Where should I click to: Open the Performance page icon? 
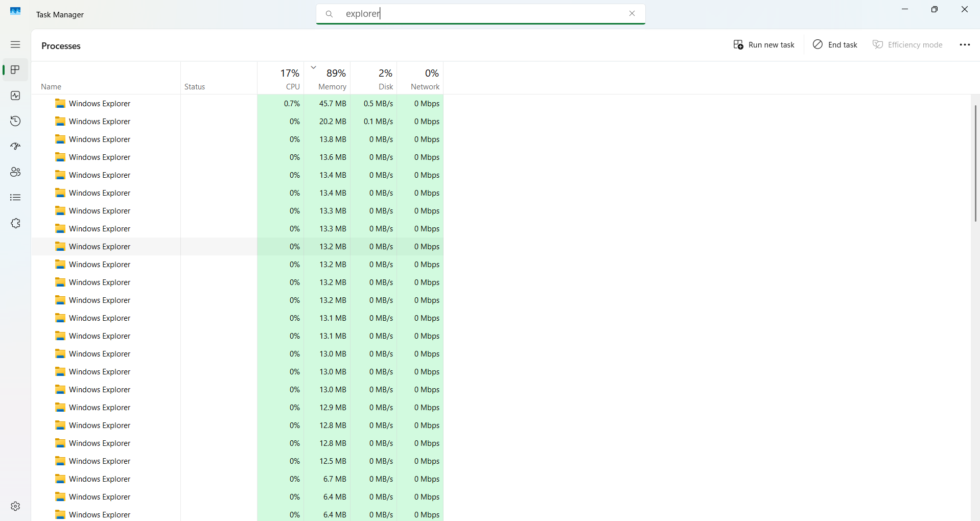[x=15, y=96]
